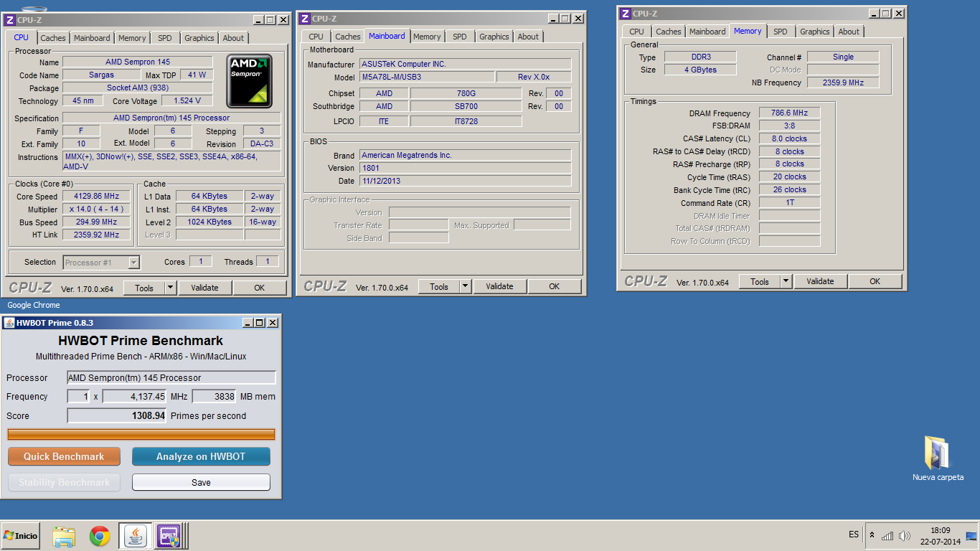This screenshot has width=980, height=551.
Task: Click the CPU-Z title icon of the Memory window
Action: [x=626, y=14]
